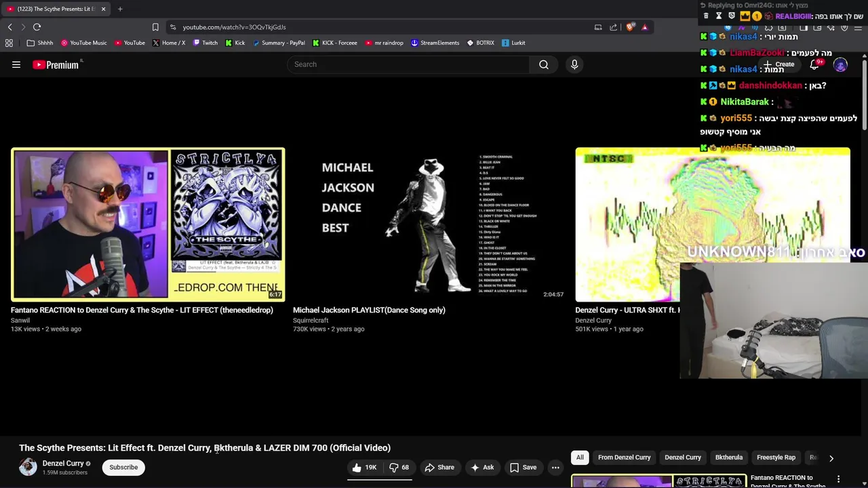Like the video with 19K thumbs up
This screenshot has width=868, height=488.
click(x=365, y=467)
